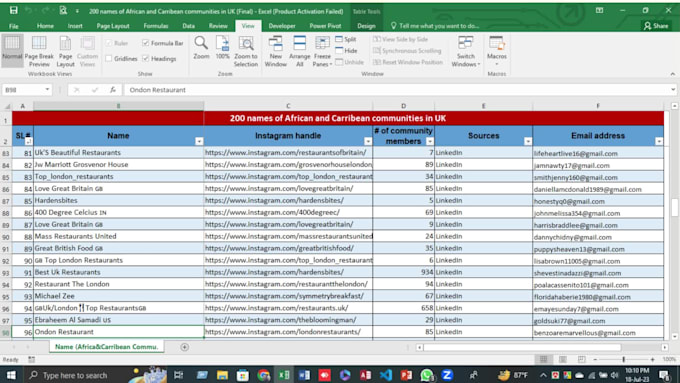Open a New Window

(275, 51)
